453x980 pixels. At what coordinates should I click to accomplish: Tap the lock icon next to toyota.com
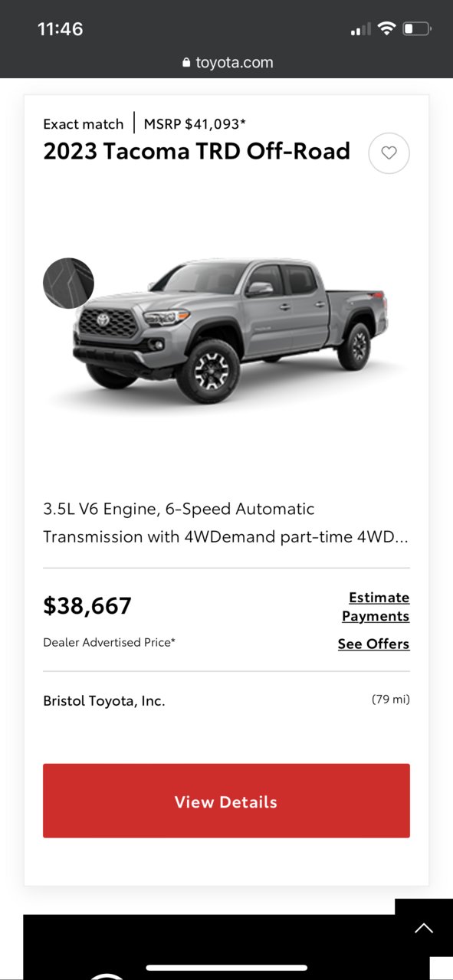pos(186,63)
